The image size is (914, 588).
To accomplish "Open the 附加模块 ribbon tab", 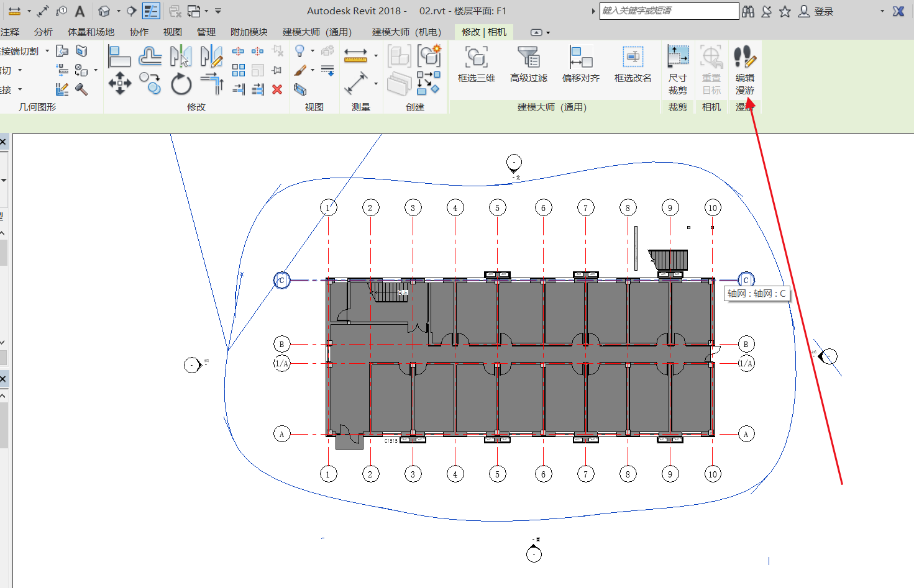I will click(249, 32).
